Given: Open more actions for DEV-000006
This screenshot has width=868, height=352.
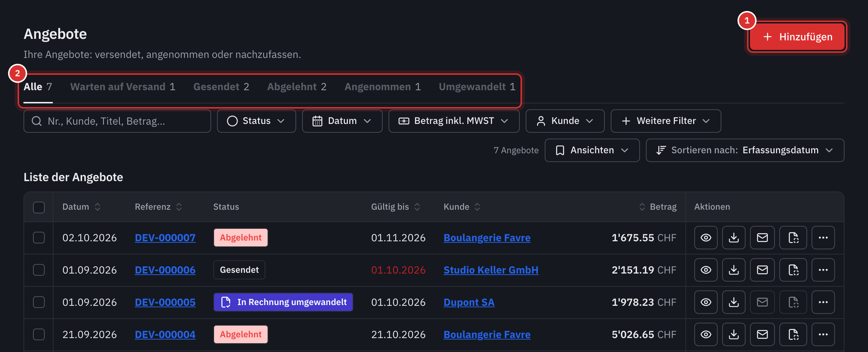Looking at the screenshot, I should pos(823,270).
